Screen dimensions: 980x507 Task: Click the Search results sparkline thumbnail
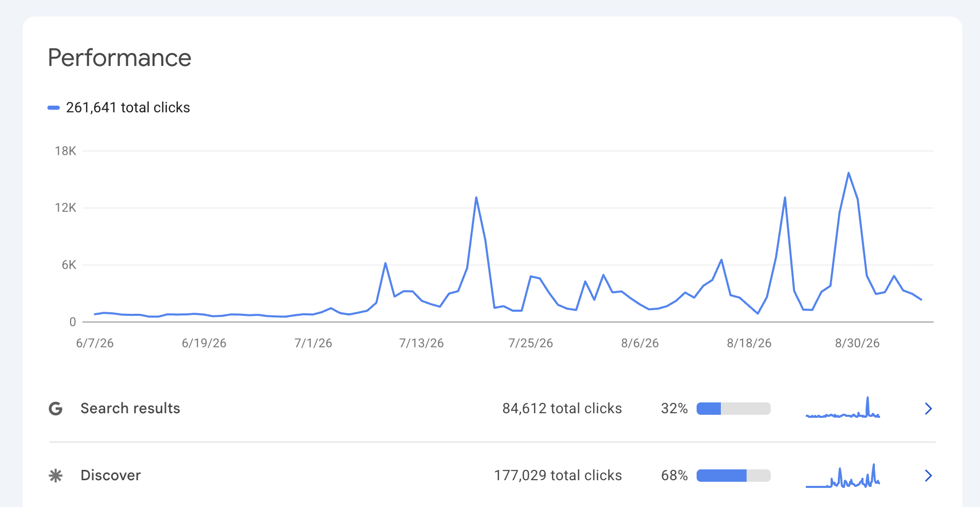(843, 407)
